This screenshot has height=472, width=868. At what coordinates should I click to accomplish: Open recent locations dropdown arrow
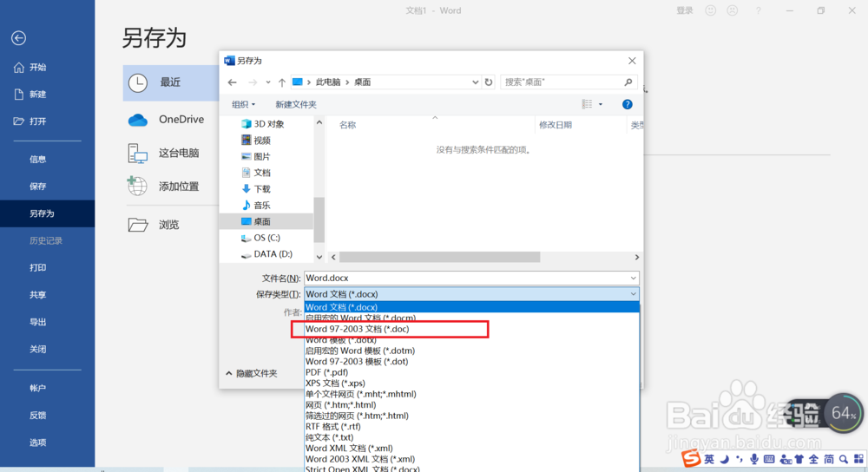[268, 82]
